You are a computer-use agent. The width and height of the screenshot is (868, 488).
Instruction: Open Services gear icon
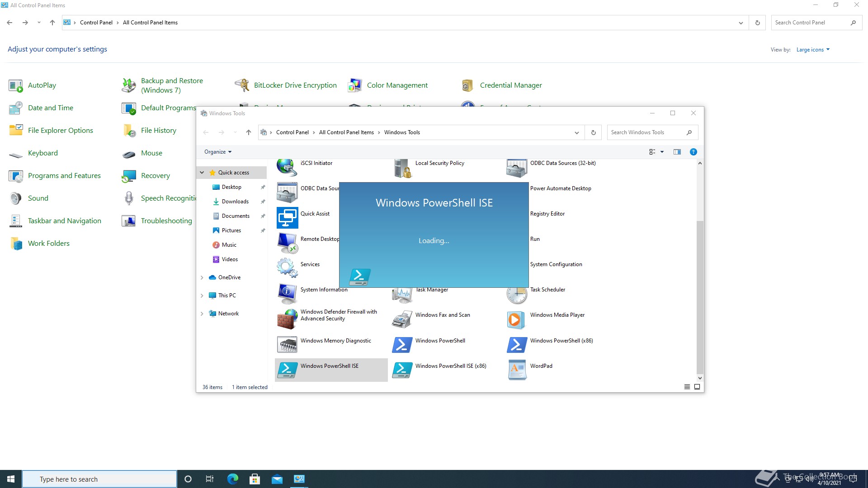click(x=287, y=268)
